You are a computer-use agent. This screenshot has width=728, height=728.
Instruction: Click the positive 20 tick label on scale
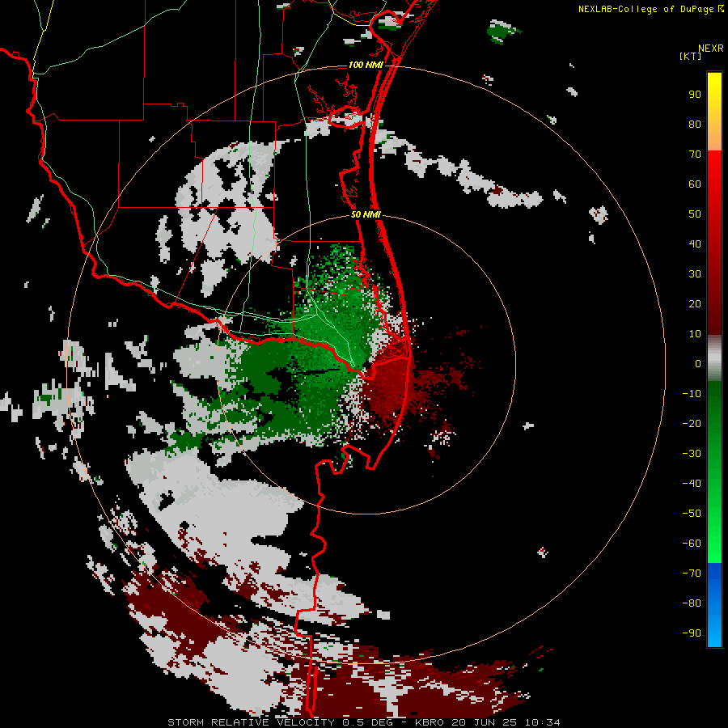coord(695,303)
